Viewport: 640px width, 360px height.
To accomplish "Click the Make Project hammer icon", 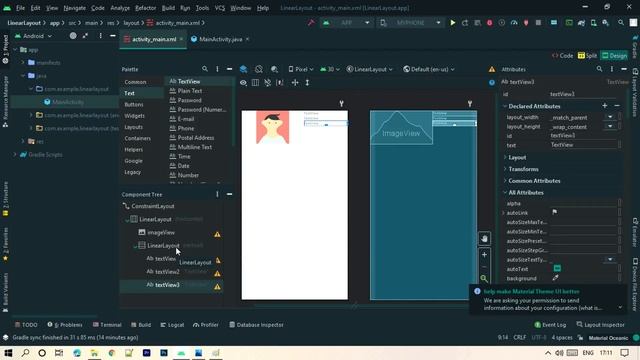I will [311, 23].
